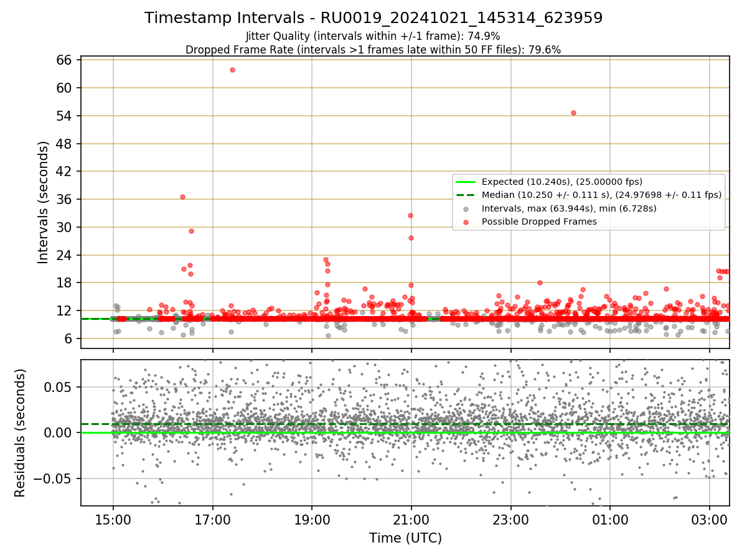This screenshot has height=560, width=747.
Task: Click the red legend marker for Possible Dropped Frames
Action: pyautogui.click(x=466, y=222)
